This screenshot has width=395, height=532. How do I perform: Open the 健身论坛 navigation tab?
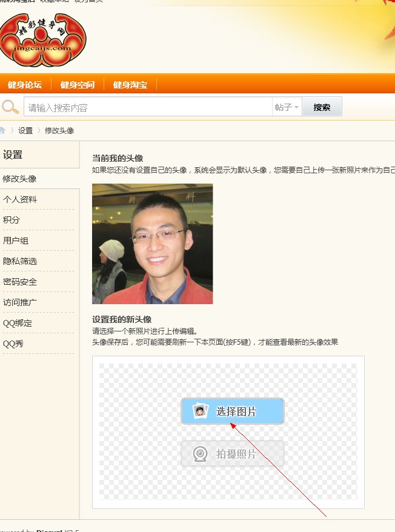click(x=25, y=84)
